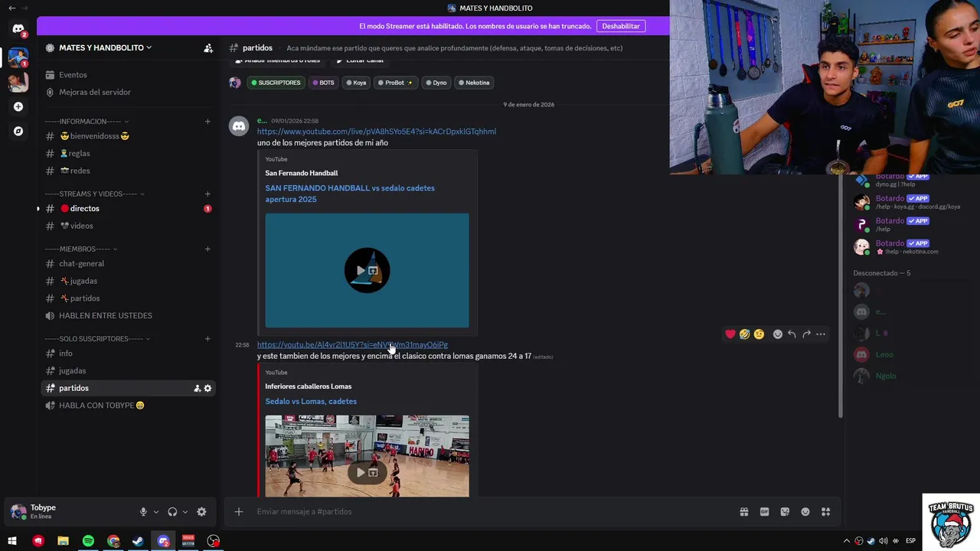Open the chat-general channel
980x551 pixels.
tap(128, 264)
